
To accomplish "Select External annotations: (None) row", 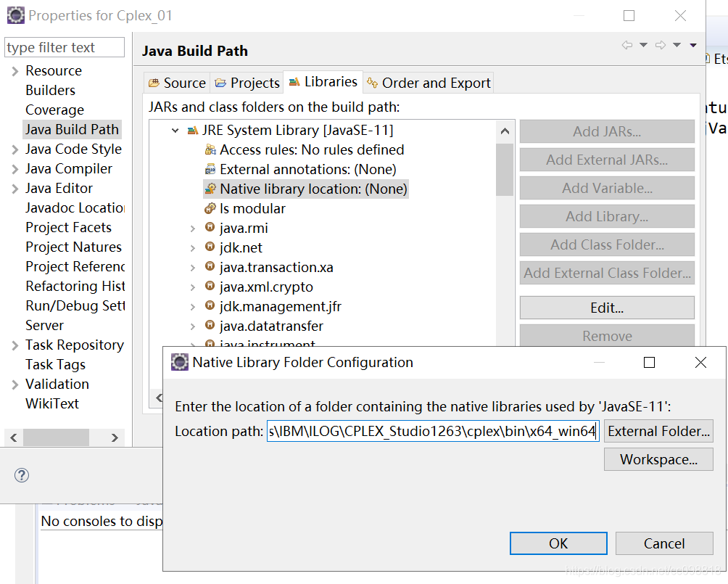I will [x=300, y=169].
